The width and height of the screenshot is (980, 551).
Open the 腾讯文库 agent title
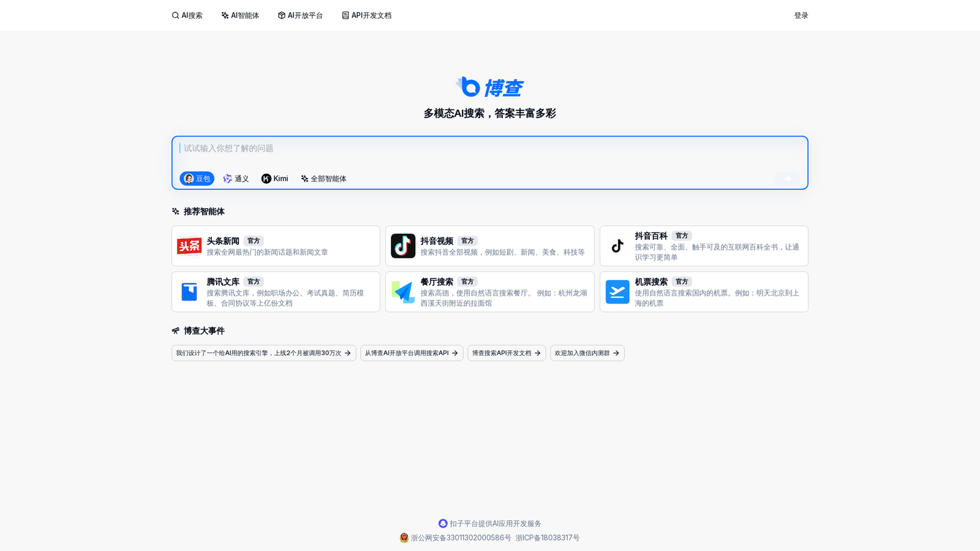coord(223,282)
